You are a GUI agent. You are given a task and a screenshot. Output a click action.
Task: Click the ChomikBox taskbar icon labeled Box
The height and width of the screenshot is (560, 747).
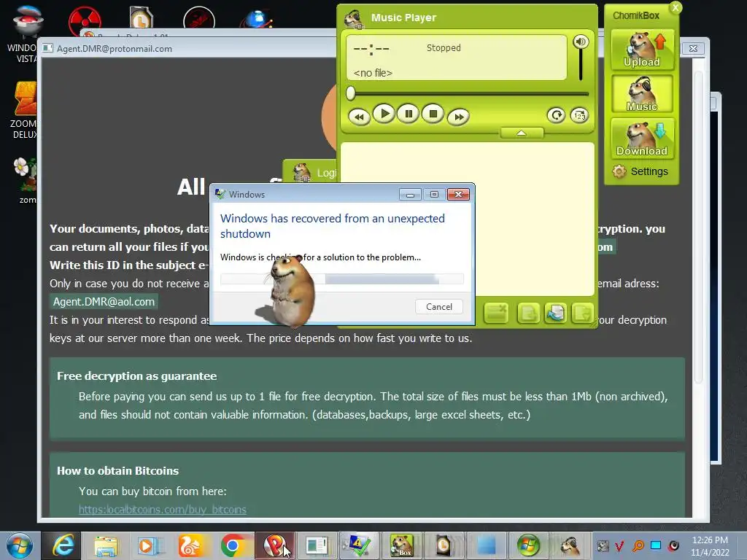tap(401, 545)
